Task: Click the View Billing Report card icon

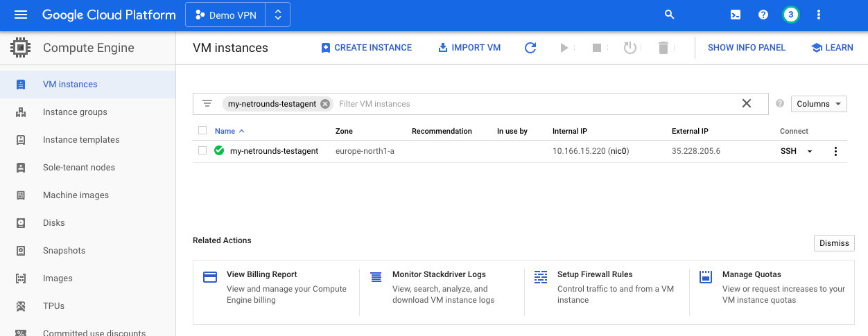Action: 210,277
